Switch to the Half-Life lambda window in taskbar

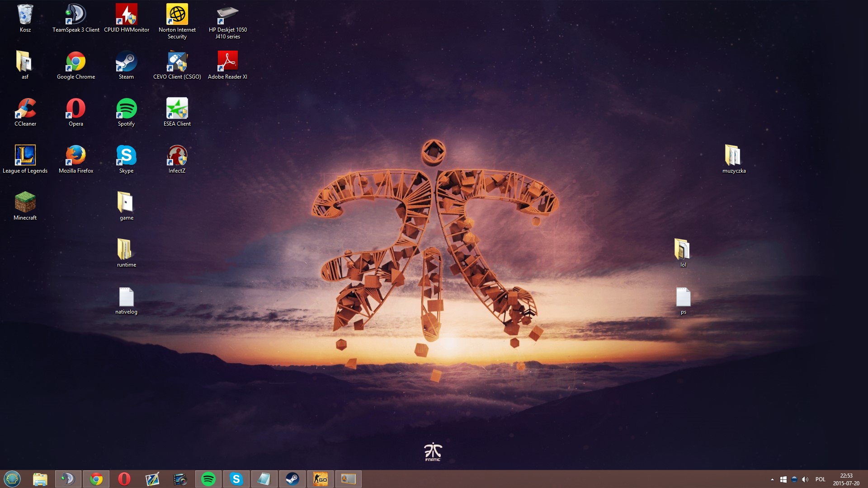[349, 479]
